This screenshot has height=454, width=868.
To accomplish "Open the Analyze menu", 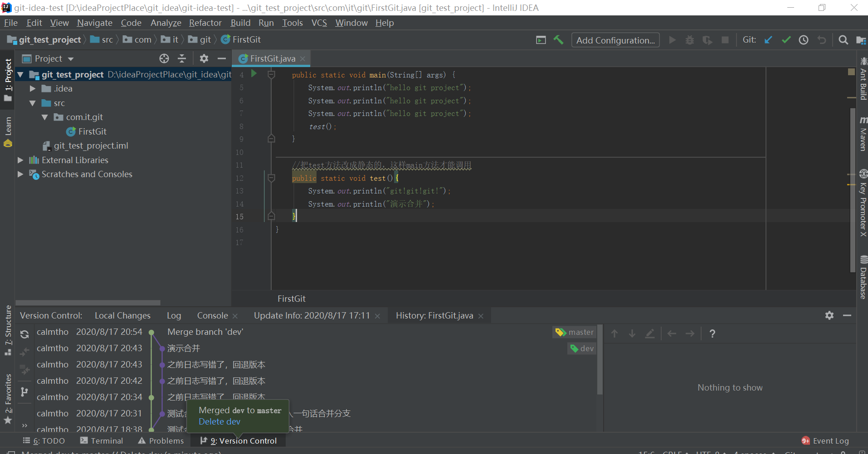I will [166, 23].
